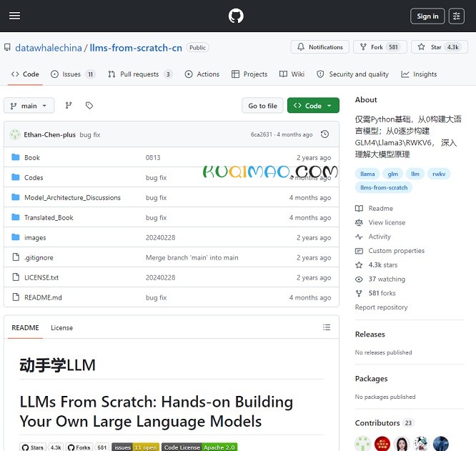Open the Contributors heading link
The image size is (476, 451).
point(385,423)
